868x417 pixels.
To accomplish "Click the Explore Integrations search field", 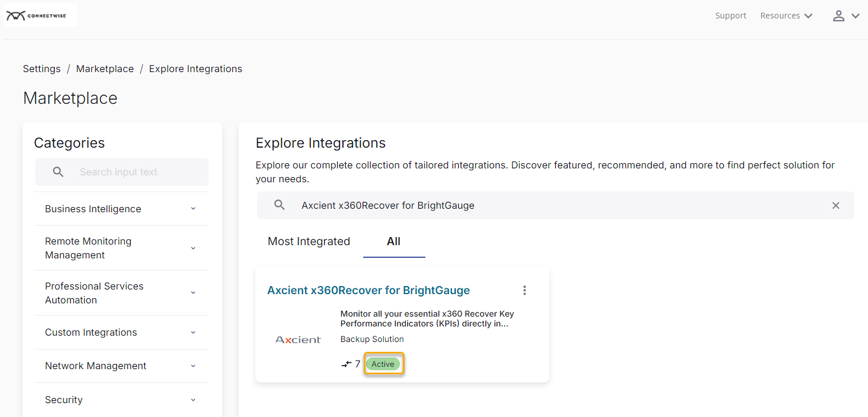I will click(x=555, y=205).
